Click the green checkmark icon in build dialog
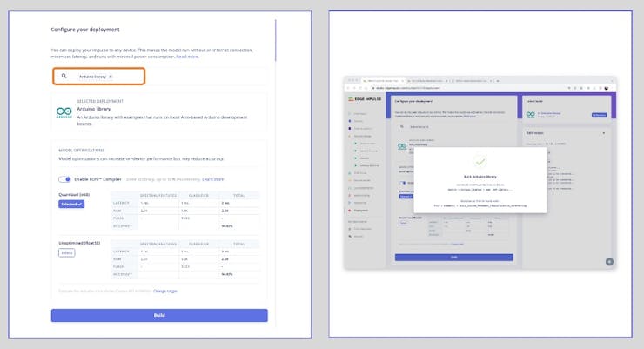 coord(480,162)
